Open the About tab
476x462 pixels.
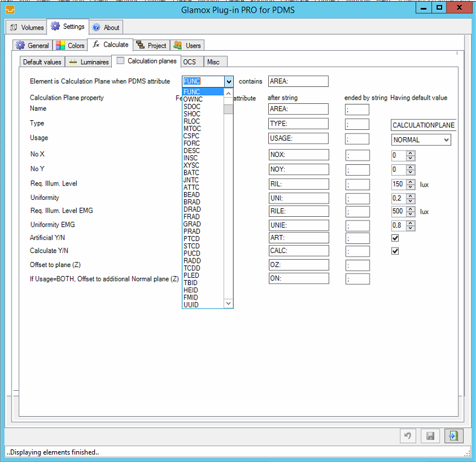click(106, 27)
